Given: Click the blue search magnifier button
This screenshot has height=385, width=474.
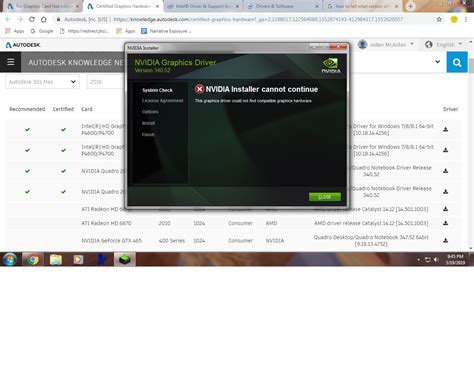Looking at the screenshot, I should point(457,62).
